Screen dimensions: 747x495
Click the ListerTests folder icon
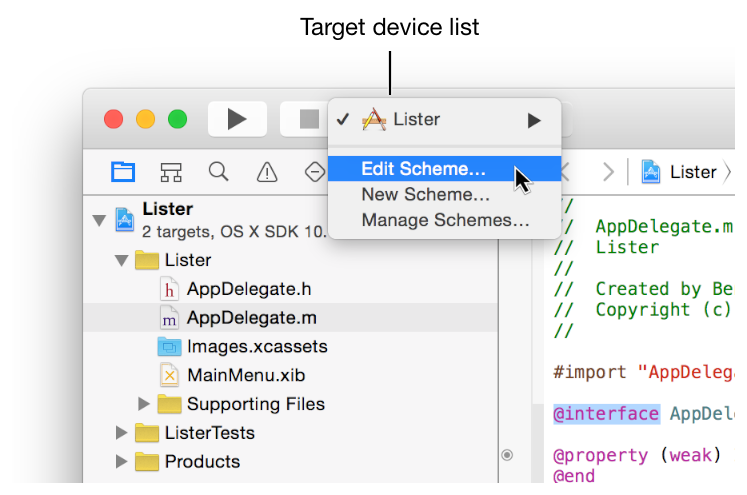tap(147, 433)
